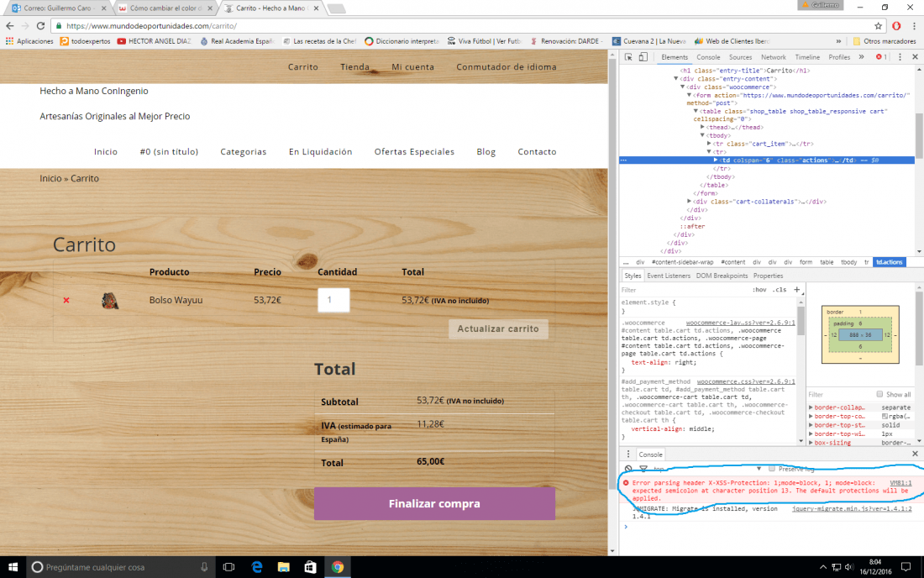The width and height of the screenshot is (924, 578).
Task: Collapse the tbody node in the DOM tree
Action: 702,135
